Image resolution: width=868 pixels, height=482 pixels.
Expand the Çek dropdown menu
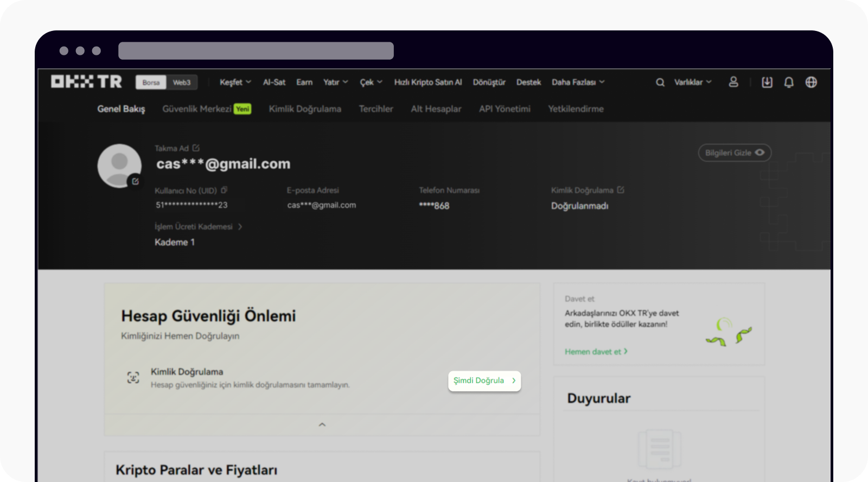pyautogui.click(x=371, y=82)
